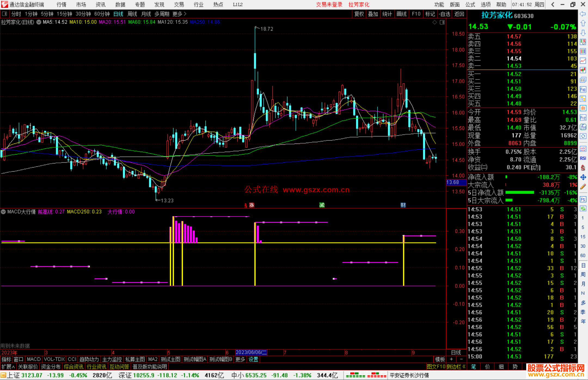Open the wavy lines indicator icon
588x380 pixels.
[583, 149]
